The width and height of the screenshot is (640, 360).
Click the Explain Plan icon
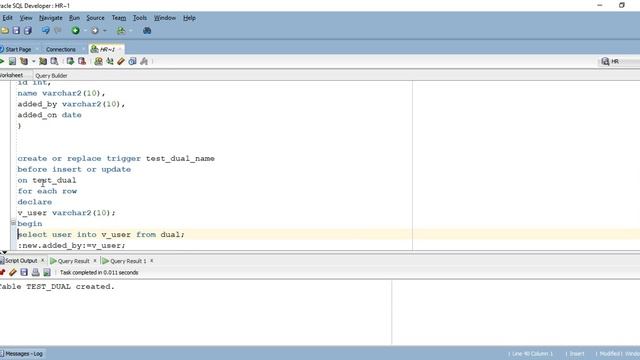(x=24, y=61)
